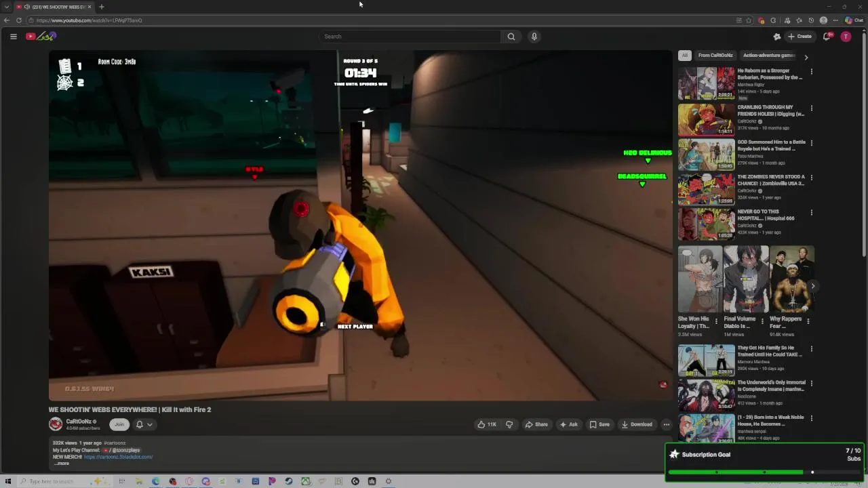Like the video with 11K likes

click(x=487, y=424)
